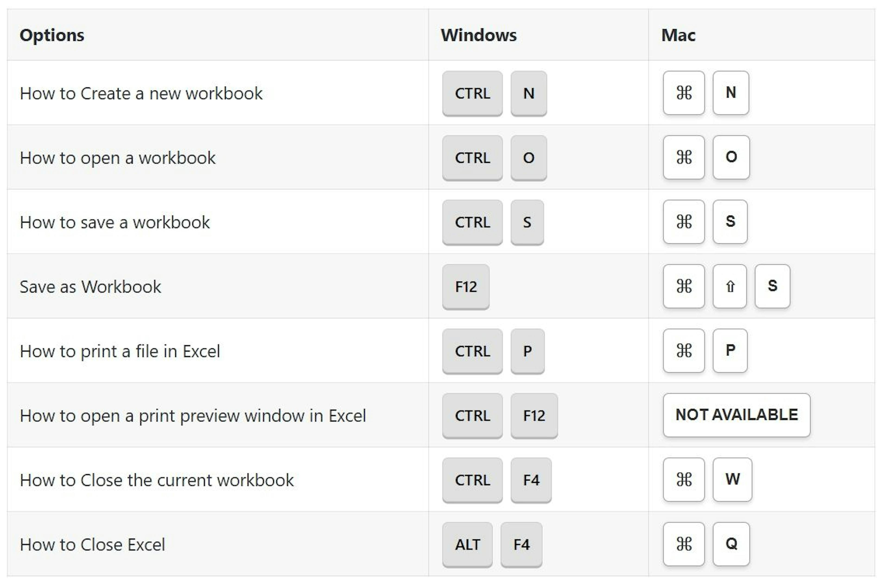Screen dimensions: 890x588
Task: Click the Windows CTRL key in new workbook row
Action: tap(472, 93)
